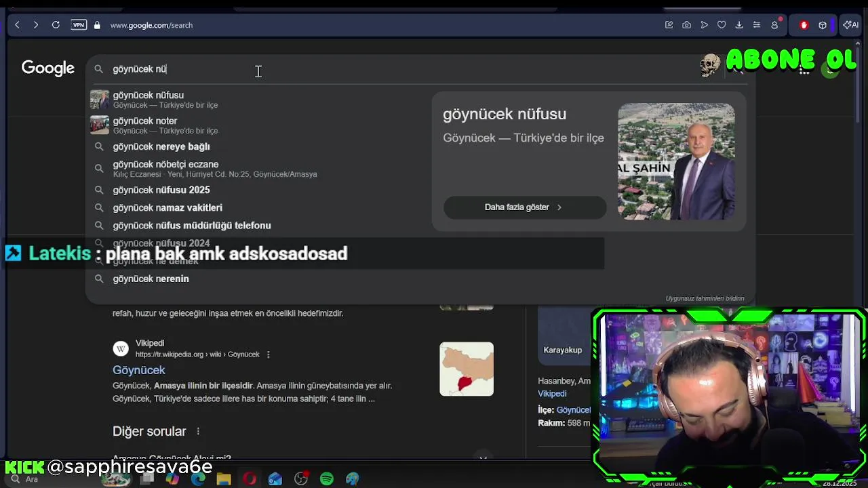Image resolution: width=868 pixels, height=488 pixels.
Task: Open the large Göynücek preview image
Action: point(676,161)
